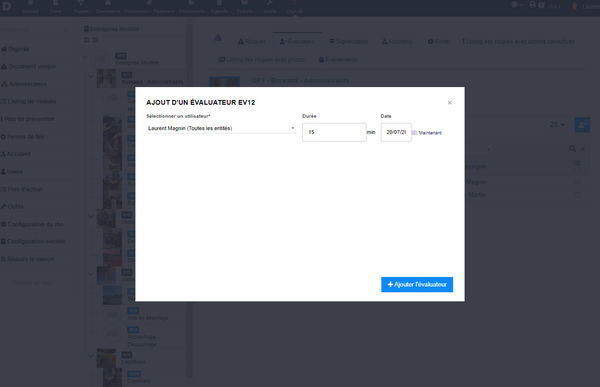Viewport: 600px width, 387px height.
Task: Toggle the select-all checkbox in the list header
Action: pos(577,170)
